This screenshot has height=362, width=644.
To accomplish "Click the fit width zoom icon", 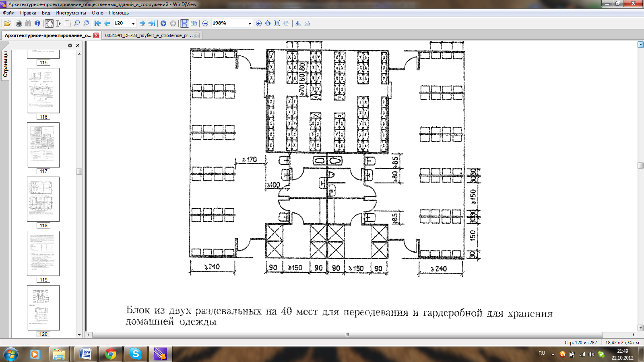I will 287,23.
